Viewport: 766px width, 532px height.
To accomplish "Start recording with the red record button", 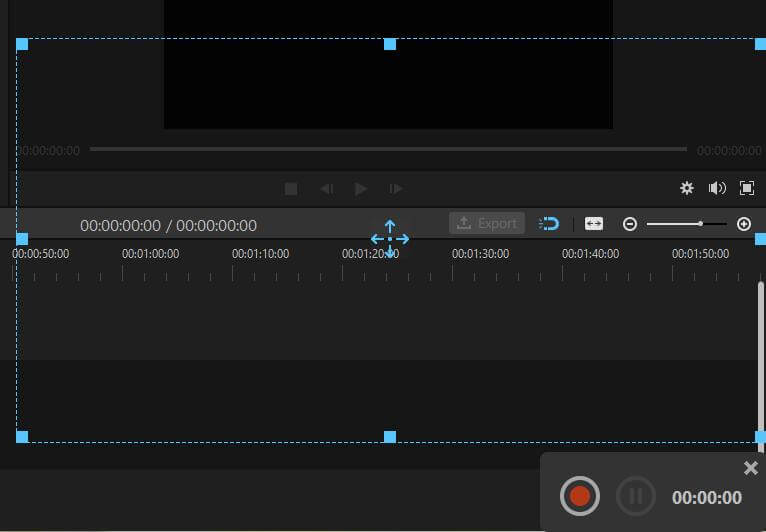I will pos(580,496).
